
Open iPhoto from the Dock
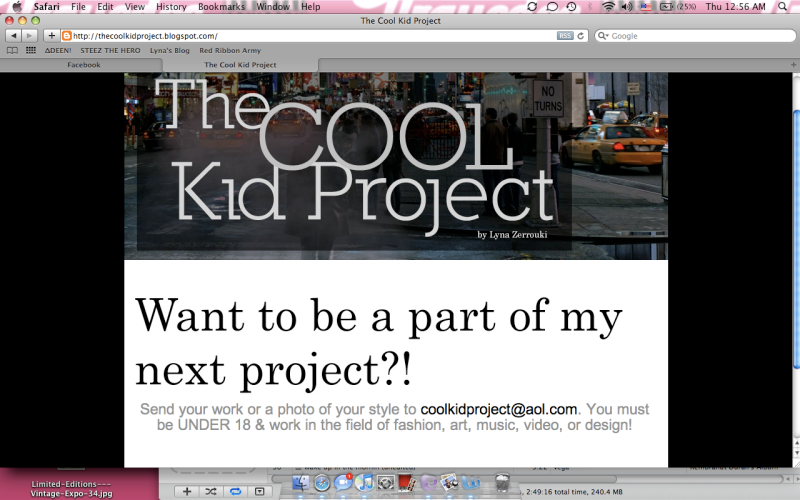coord(449,482)
